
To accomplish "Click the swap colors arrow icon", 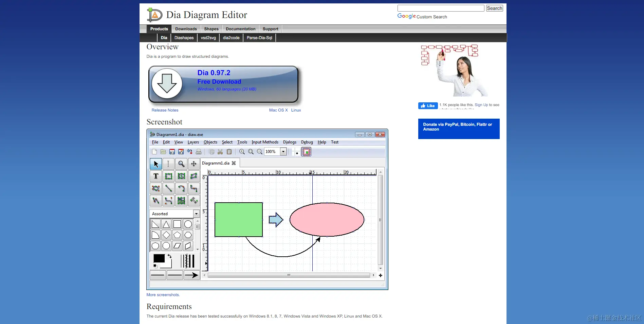I will tap(169, 256).
